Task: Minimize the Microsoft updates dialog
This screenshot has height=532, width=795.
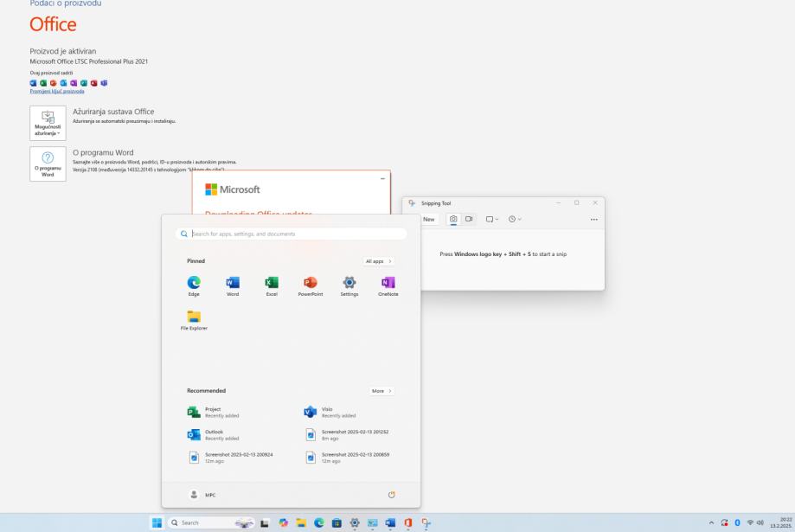Action: (x=382, y=178)
